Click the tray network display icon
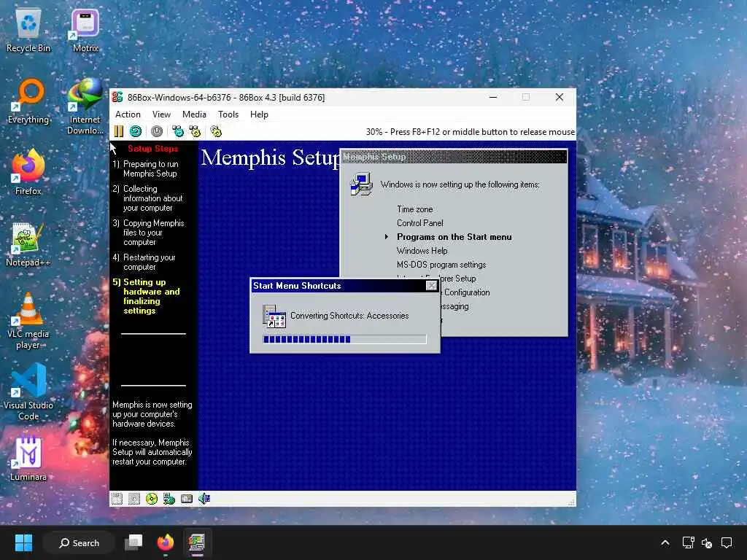 [688, 542]
